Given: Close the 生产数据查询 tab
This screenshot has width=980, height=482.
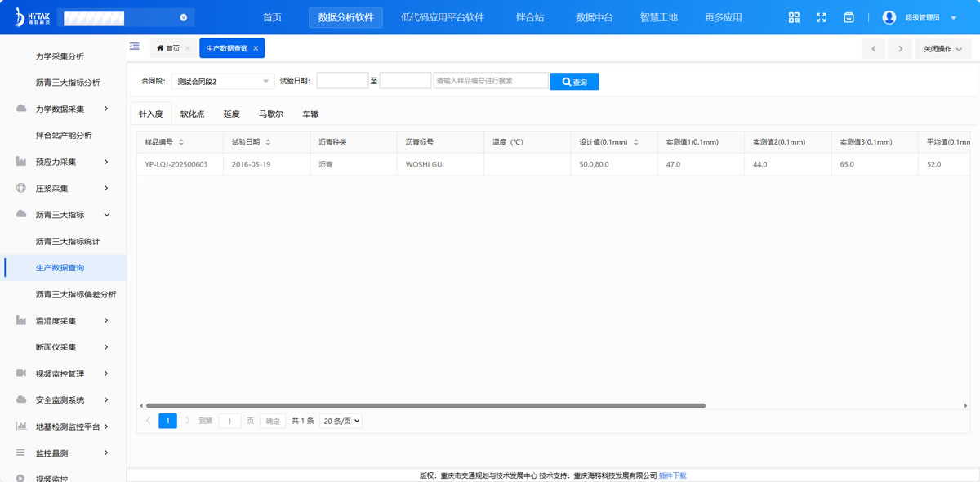Looking at the screenshot, I should pos(256,48).
